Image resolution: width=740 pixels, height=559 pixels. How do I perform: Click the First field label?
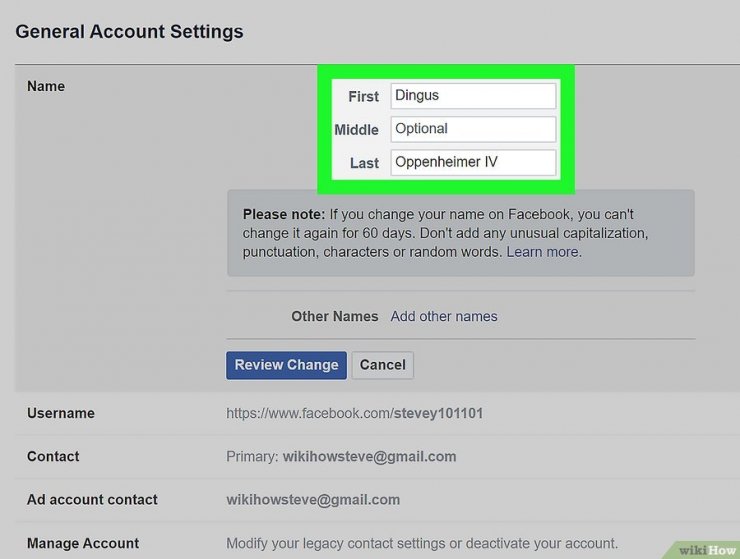(x=363, y=96)
